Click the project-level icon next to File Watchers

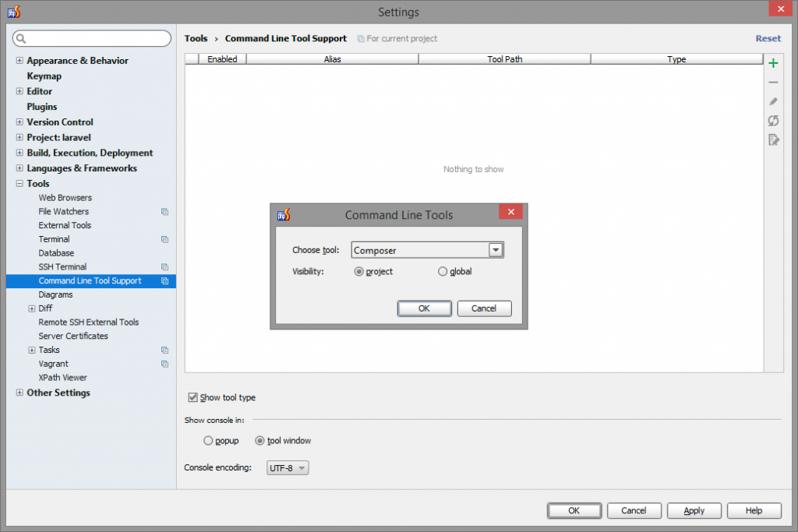click(164, 211)
